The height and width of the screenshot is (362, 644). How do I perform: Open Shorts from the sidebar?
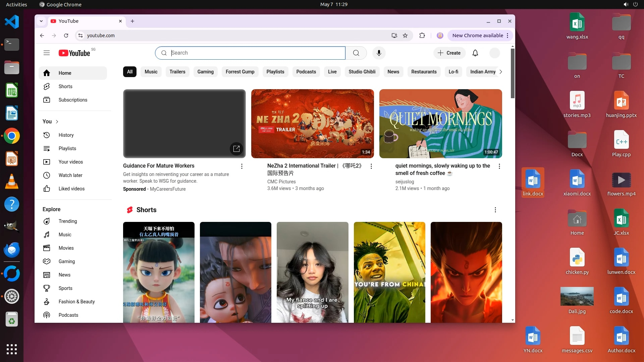coord(65,86)
